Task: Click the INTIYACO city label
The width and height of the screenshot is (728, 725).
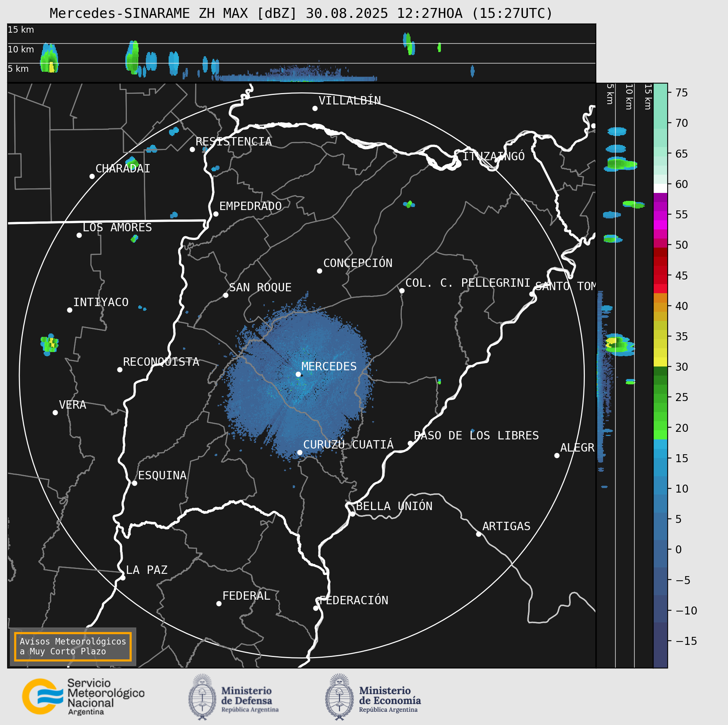Action: pyautogui.click(x=101, y=302)
